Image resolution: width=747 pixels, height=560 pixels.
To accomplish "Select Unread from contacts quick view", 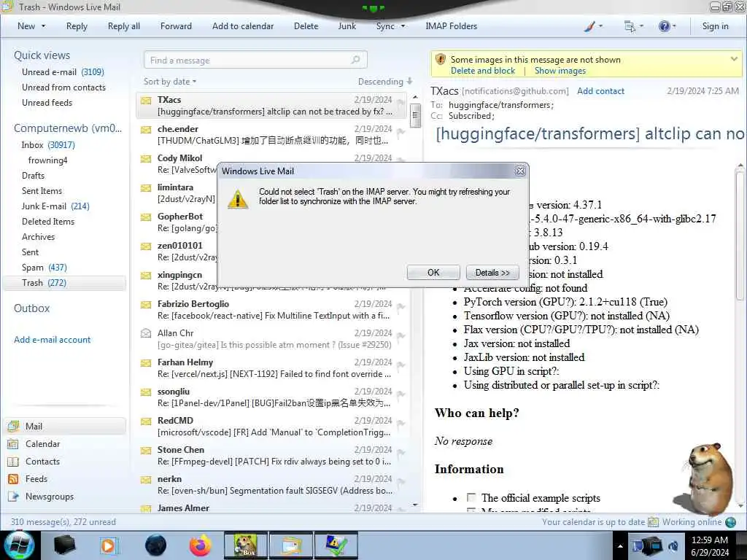I will [x=64, y=87].
